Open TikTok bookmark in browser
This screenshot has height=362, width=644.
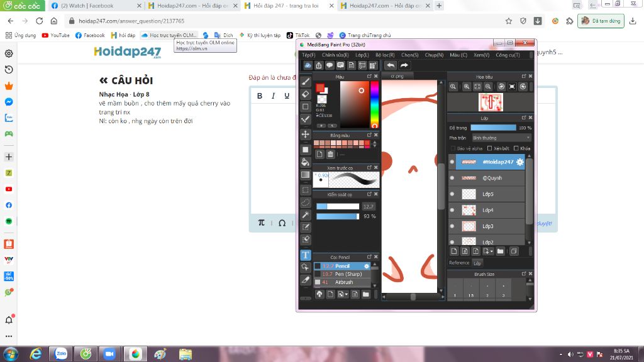[x=297, y=35]
